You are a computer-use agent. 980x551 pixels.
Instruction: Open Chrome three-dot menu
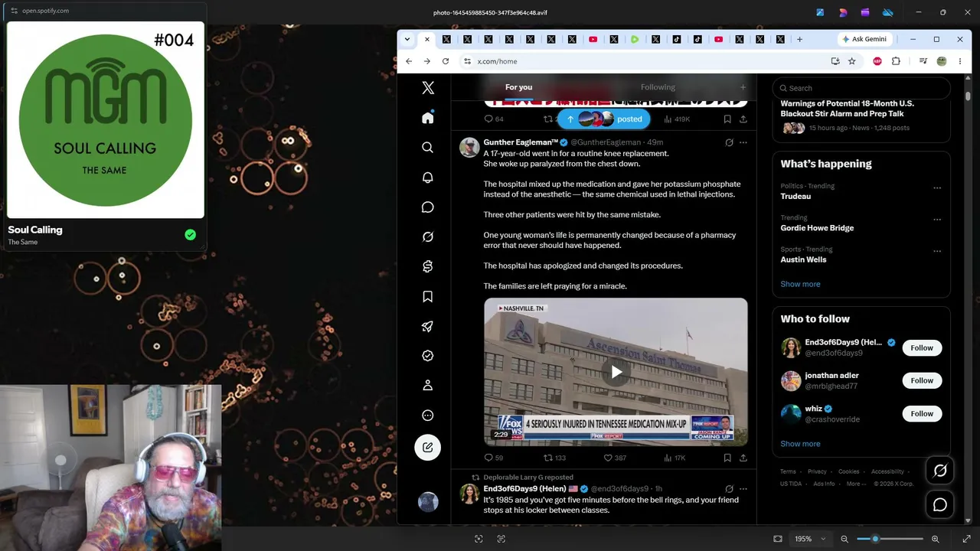(x=960, y=61)
